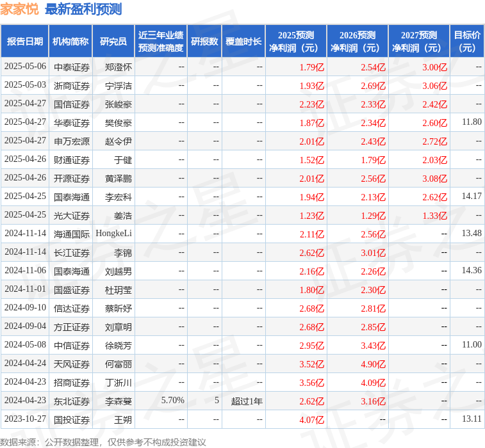Screen dimensions: 485x448
Task: Click analyst name 樊俊豪
Action: coord(118,123)
